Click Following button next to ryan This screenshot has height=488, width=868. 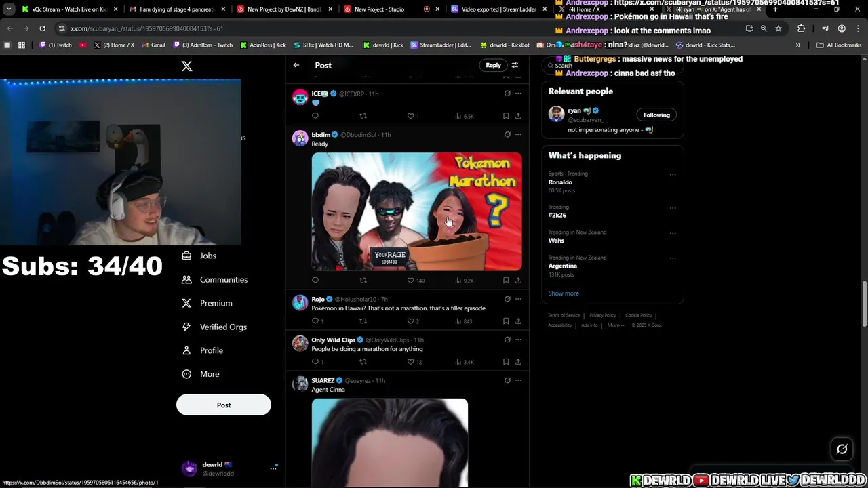(x=656, y=115)
